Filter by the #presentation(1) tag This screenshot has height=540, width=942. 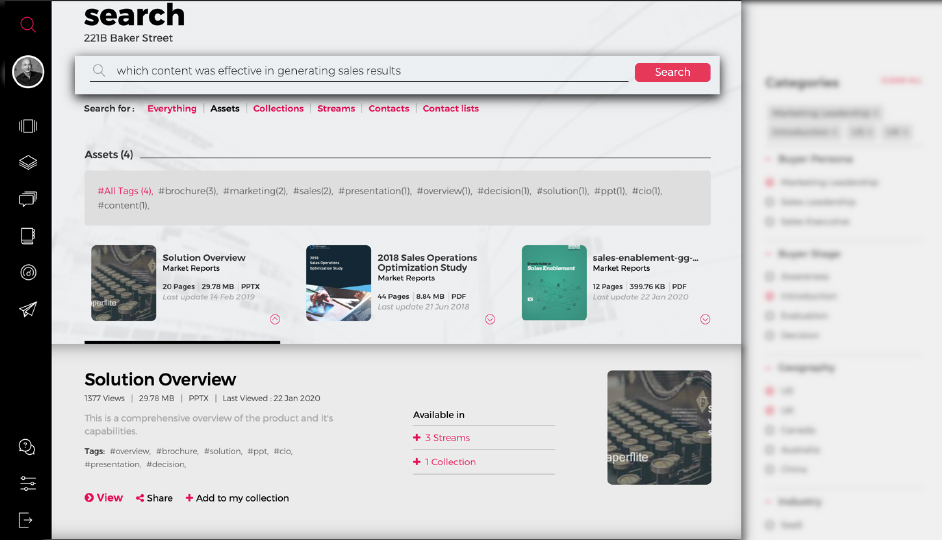pyautogui.click(x=374, y=191)
